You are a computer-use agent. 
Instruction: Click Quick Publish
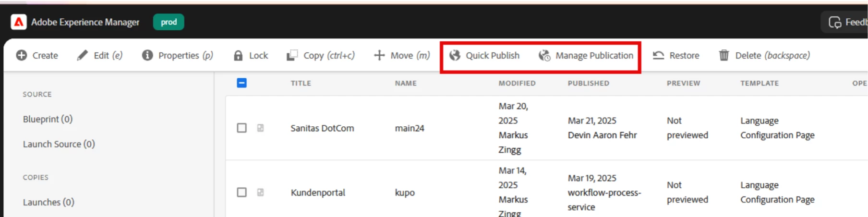pyautogui.click(x=484, y=56)
